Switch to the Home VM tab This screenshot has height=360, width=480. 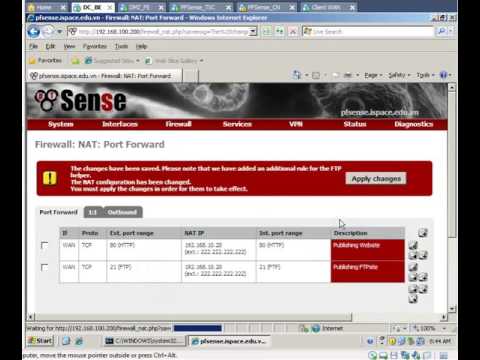click(48, 7)
